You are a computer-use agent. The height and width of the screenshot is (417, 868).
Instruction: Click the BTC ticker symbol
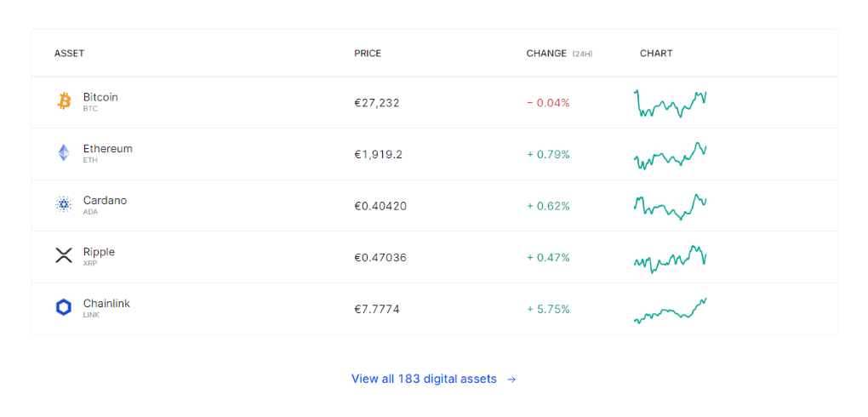tap(90, 109)
